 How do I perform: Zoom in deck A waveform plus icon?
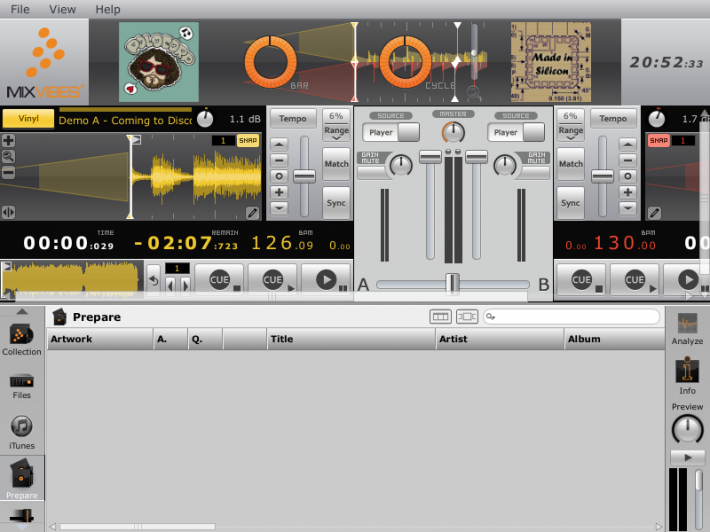pyautogui.click(x=8, y=140)
